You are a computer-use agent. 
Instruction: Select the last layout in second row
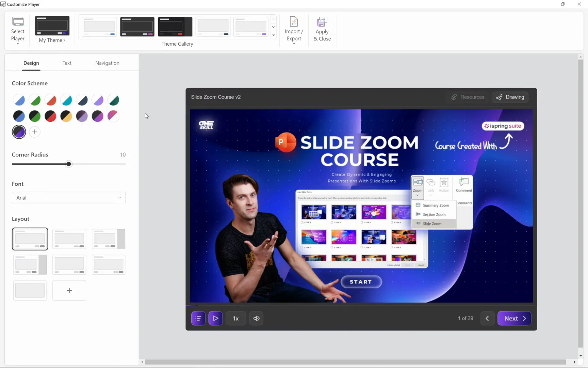pos(109,265)
